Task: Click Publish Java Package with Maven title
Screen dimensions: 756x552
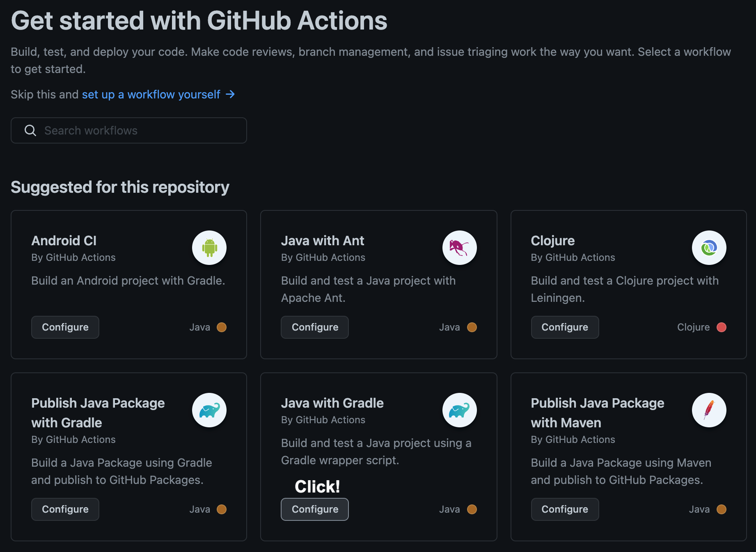Action: click(x=598, y=413)
